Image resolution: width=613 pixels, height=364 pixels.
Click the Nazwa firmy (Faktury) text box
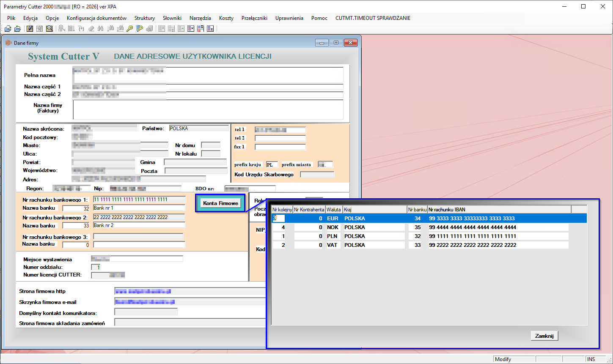pyautogui.click(x=208, y=110)
